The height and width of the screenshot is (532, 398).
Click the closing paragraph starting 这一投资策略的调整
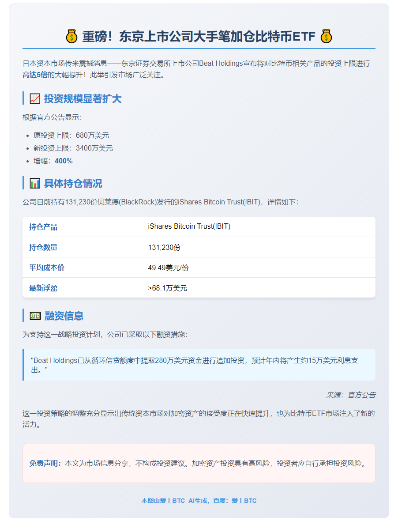(199, 419)
